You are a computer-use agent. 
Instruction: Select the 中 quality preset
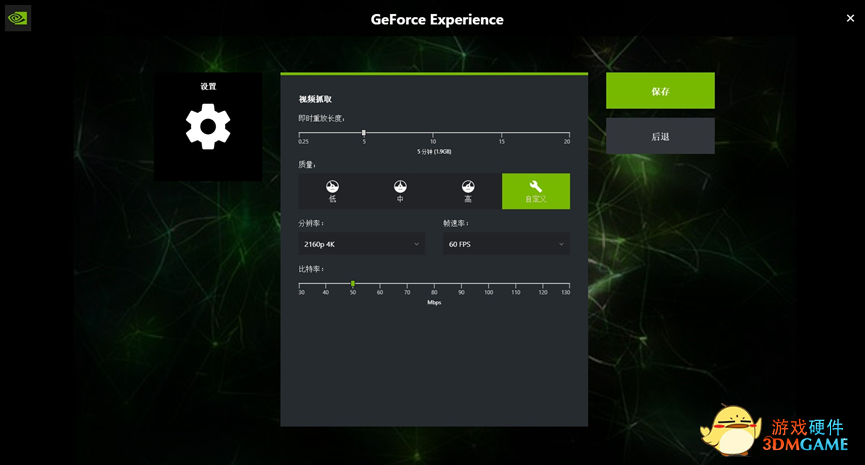pyautogui.click(x=400, y=191)
